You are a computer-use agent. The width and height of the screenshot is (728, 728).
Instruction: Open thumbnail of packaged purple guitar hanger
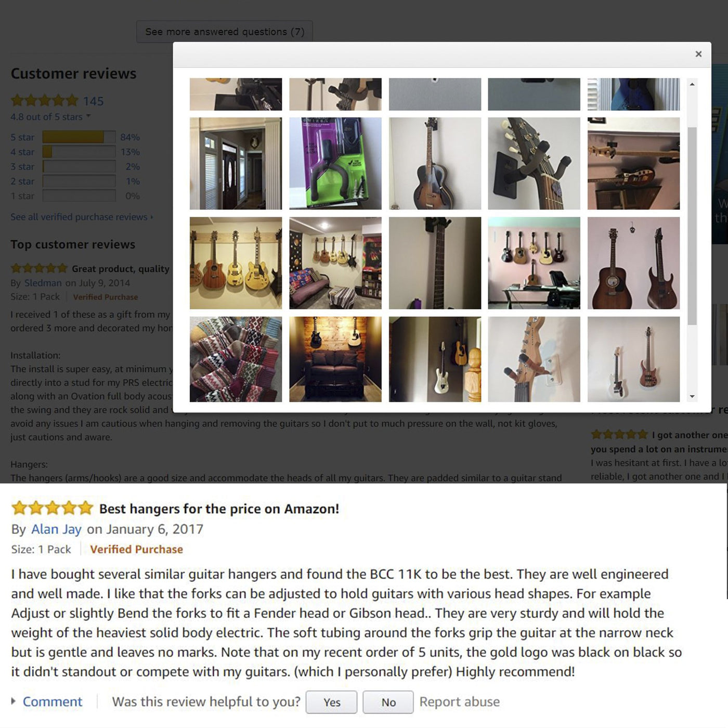[335, 163]
